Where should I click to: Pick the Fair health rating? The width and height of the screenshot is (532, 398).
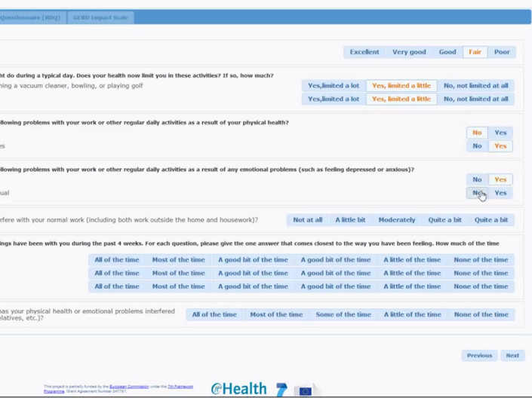(475, 52)
